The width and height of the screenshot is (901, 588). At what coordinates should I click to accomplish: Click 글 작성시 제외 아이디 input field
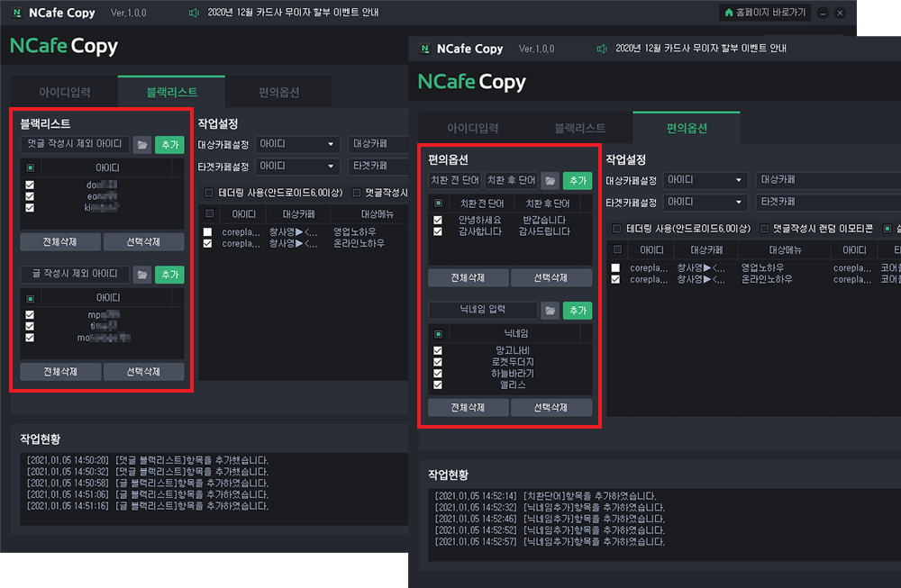tap(75, 275)
